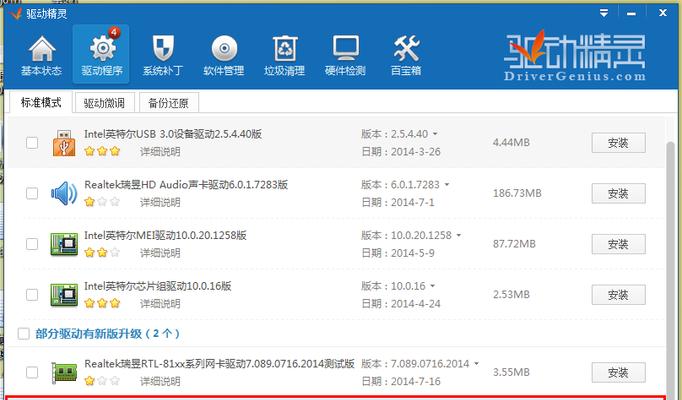682x400 pixels.
Task: Expand version dropdown next to 6.0.1.7283
Action: (447, 185)
